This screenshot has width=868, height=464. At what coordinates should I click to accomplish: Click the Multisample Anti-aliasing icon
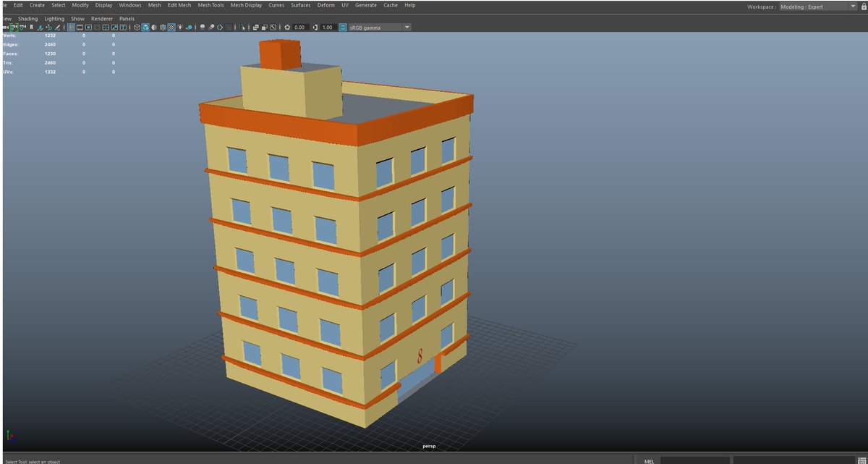coord(220,28)
